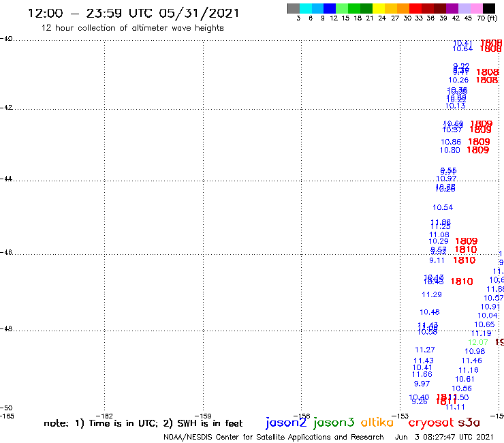Click the red 'cryosat' satellite label

coord(431,423)
